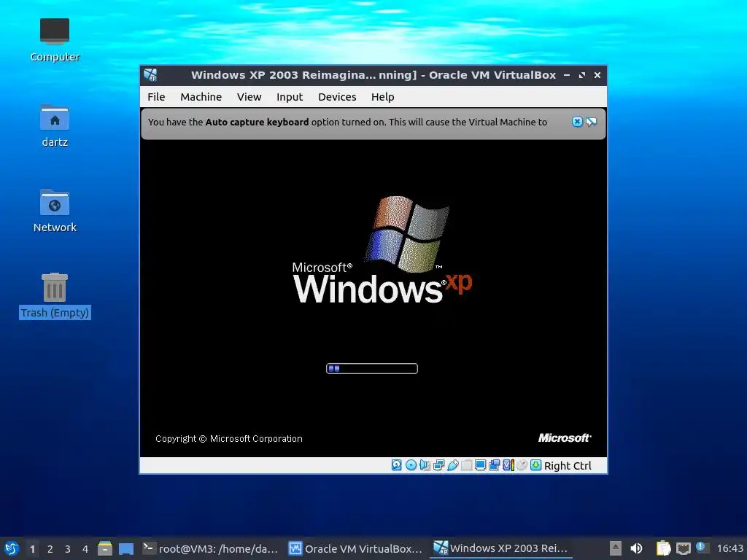747x560 pixels.
Task: Open the hard disk activity indicator
Action: (396, 465)
